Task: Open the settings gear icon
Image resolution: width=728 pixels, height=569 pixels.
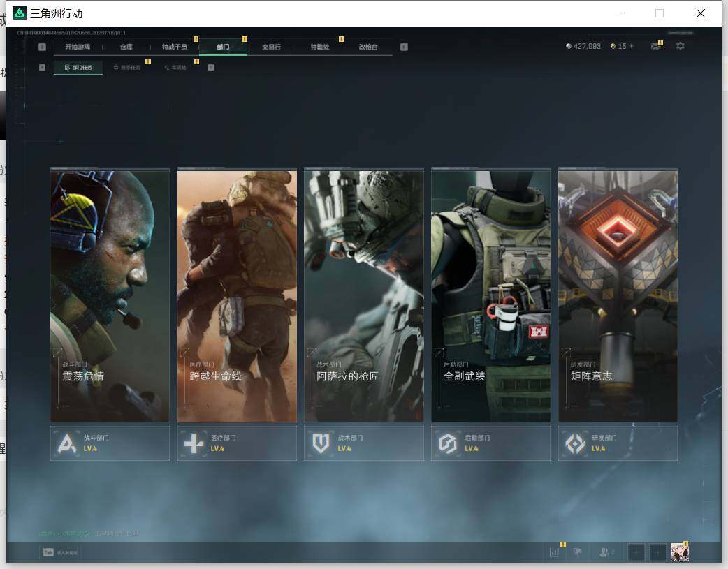Action: pyautogui.click(x=680, y=46)
